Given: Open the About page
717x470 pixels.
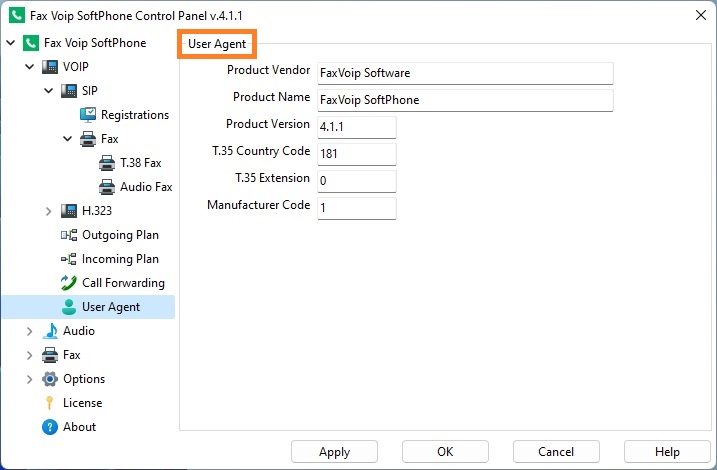Looking at the screenshot, I should point(80,427).
